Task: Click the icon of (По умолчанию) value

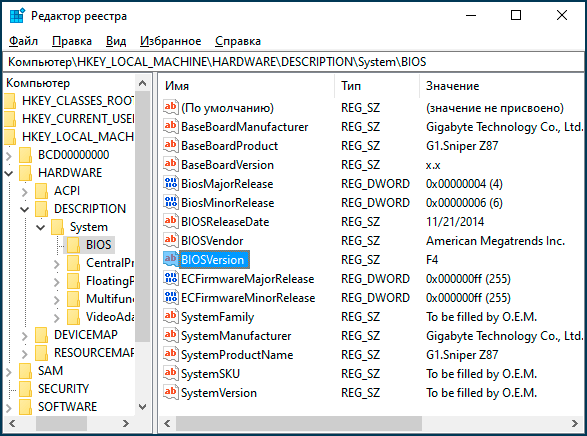Action: [171, 107]
